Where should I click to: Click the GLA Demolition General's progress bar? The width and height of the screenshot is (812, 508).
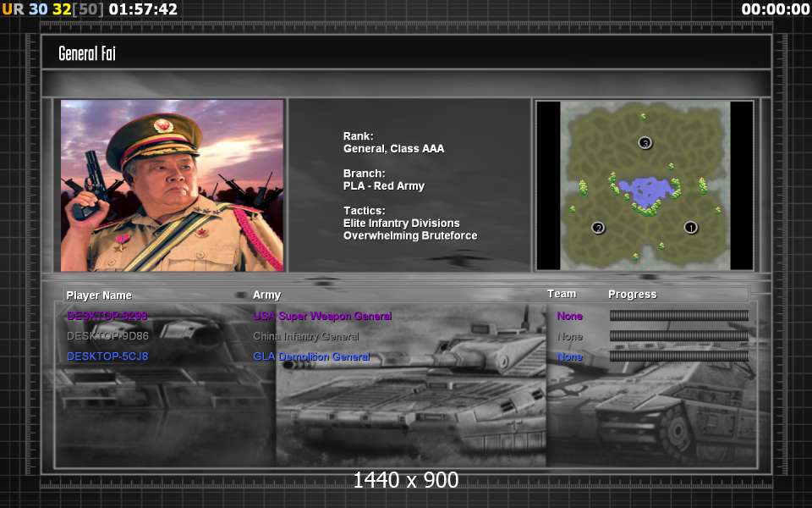[678, 356]
